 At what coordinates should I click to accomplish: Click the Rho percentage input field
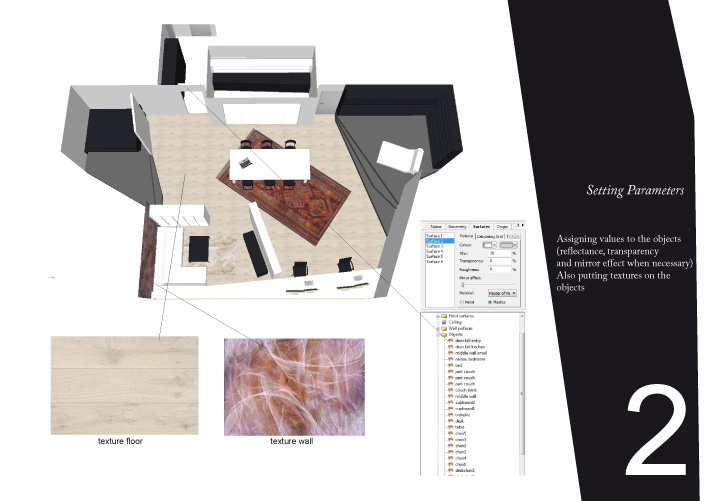tap(500, 253)
